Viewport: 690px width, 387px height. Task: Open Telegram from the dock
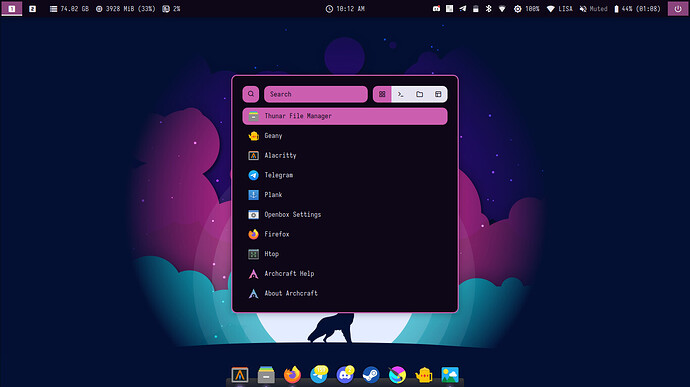[x=319, y=375]
